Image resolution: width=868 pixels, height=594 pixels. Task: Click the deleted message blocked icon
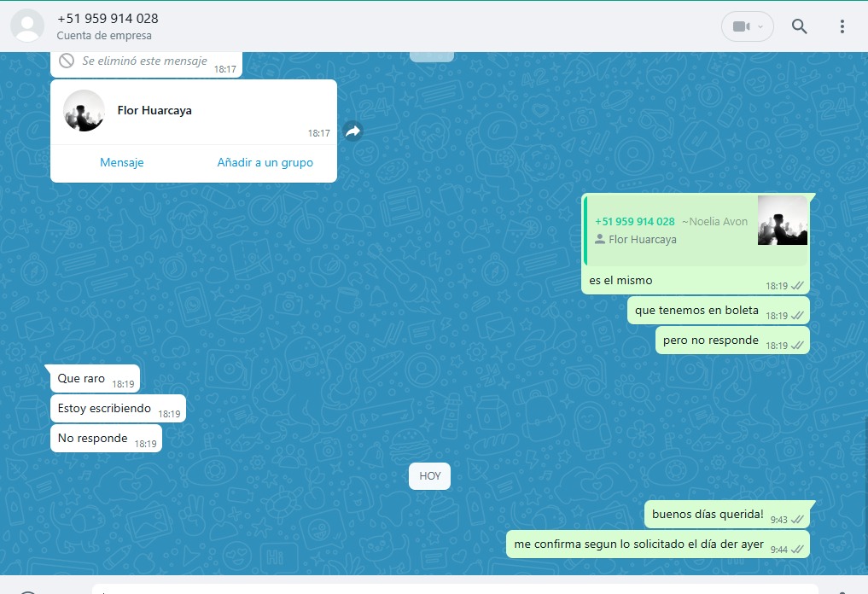pos(67,61)
